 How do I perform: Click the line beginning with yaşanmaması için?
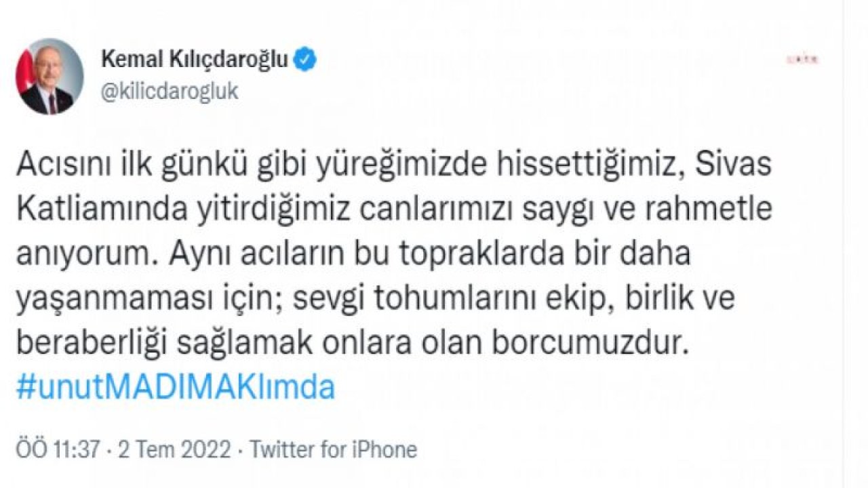(375, 299)
